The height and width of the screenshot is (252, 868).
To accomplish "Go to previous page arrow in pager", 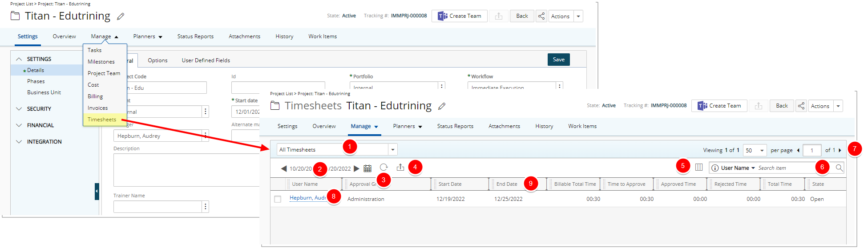I will (x=798, y=150).
